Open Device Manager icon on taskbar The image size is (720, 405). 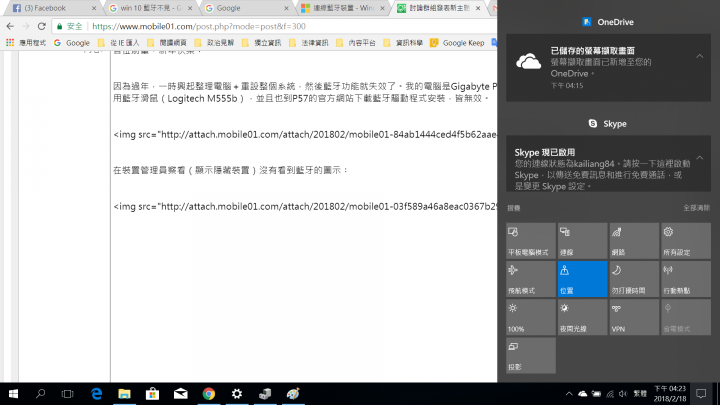click(265, 394)
